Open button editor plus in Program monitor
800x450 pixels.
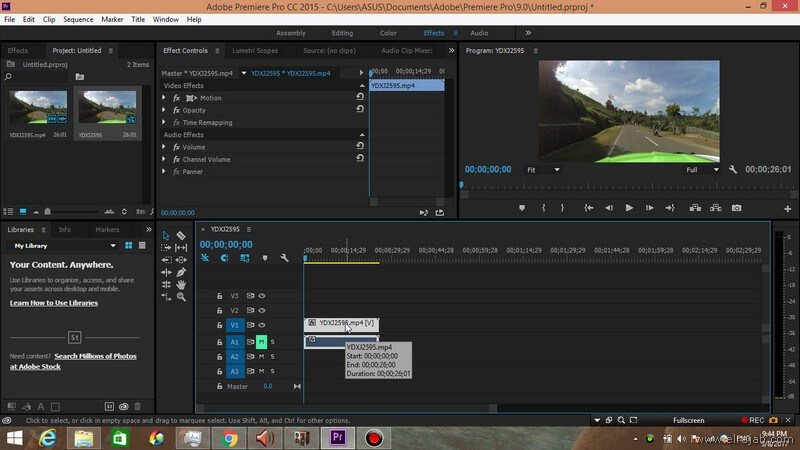coord(787,209)
